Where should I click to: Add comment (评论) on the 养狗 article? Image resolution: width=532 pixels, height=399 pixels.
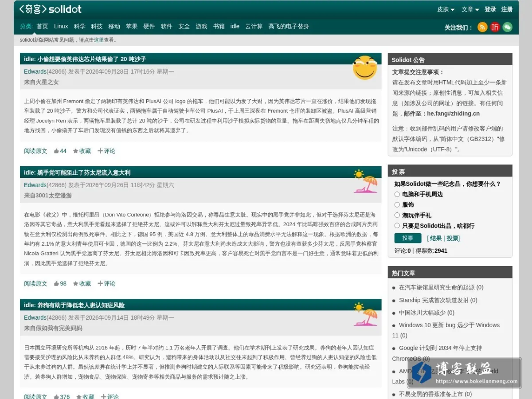tap(110, 396)
